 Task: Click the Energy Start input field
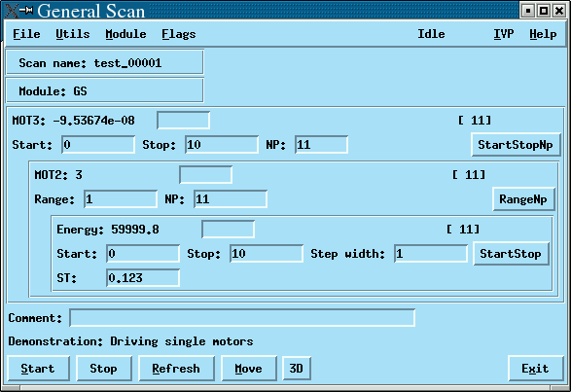click(143, 254)
